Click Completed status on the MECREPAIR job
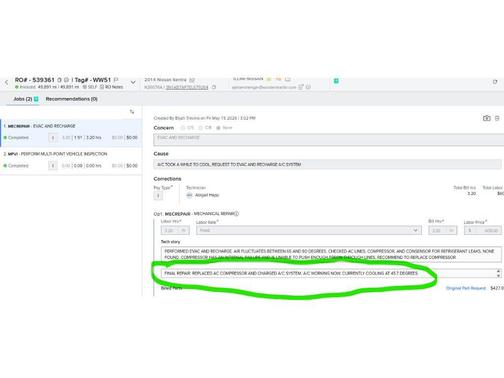 [16, 138]
